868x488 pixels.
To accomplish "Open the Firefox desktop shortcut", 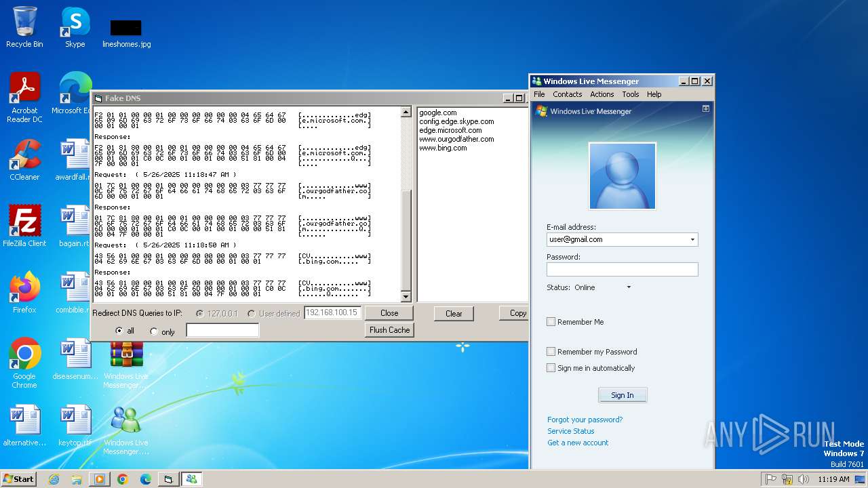I will pyautogui.click(x=24, y=293).
